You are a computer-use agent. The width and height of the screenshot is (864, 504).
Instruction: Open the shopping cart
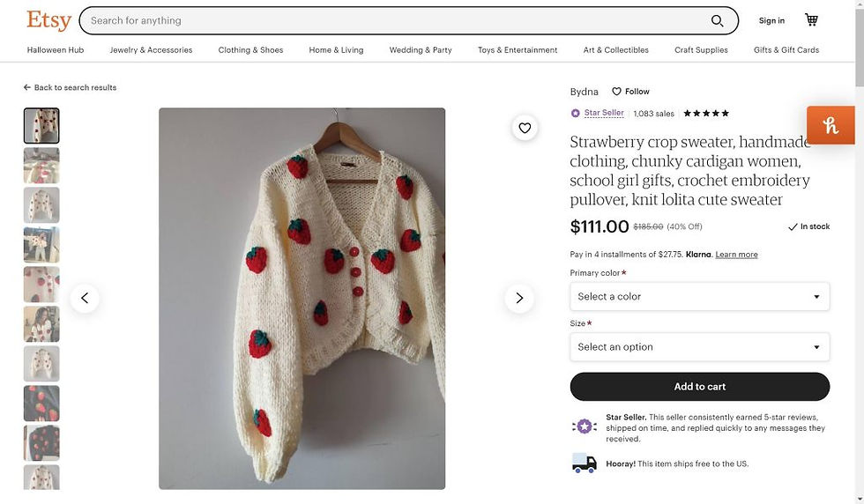pos(811,20)
